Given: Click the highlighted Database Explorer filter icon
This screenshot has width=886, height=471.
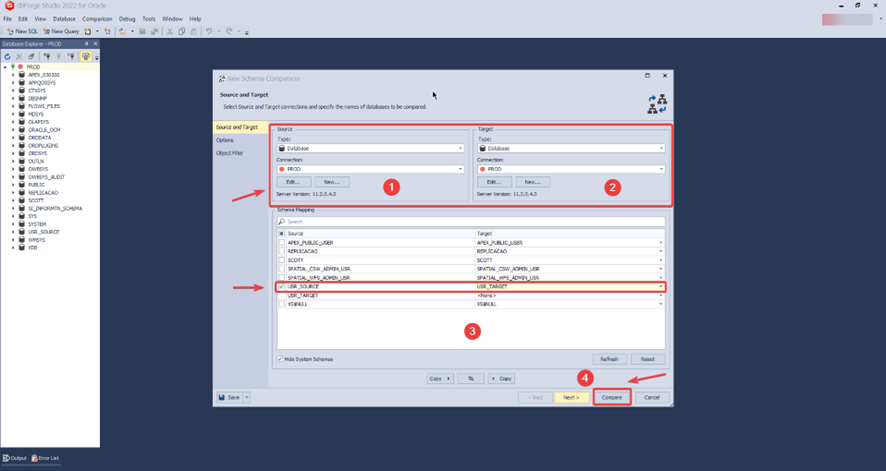Looking at the screenshot, I should tap(86, 57).
